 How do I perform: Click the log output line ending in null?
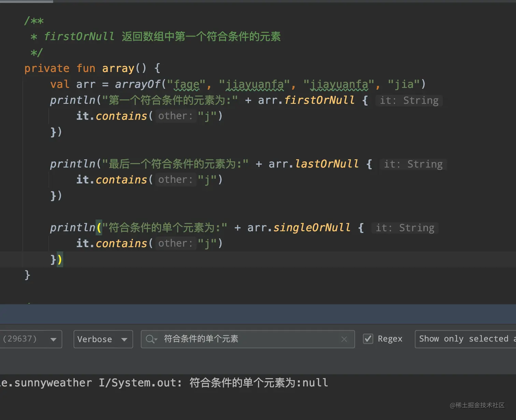pyautogui.click(x=164, y=383)
